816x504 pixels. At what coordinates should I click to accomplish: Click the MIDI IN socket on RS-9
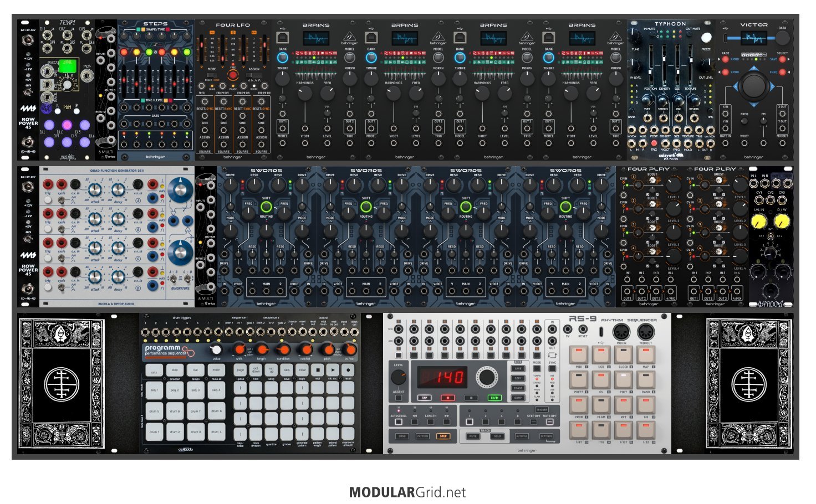[x=621, y=332]
